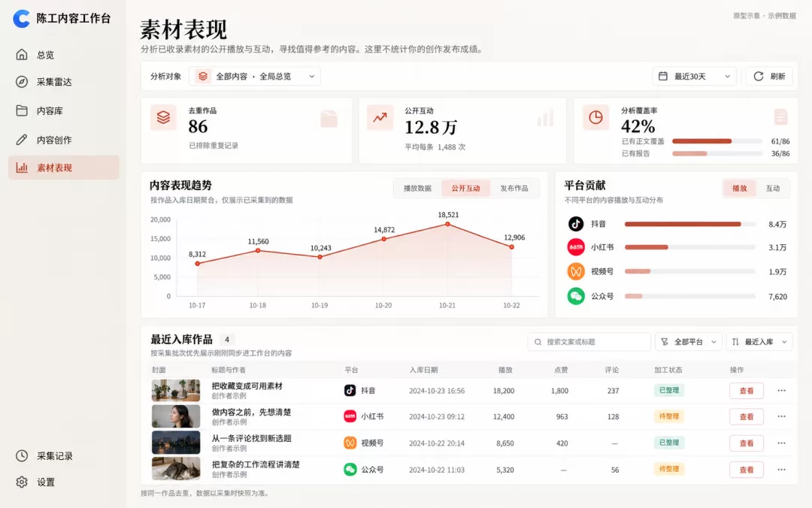Open more options for 把复杂的工作流程讲清楚 row
This screenshot has height=508, width=812.
(x=781, y=470)
